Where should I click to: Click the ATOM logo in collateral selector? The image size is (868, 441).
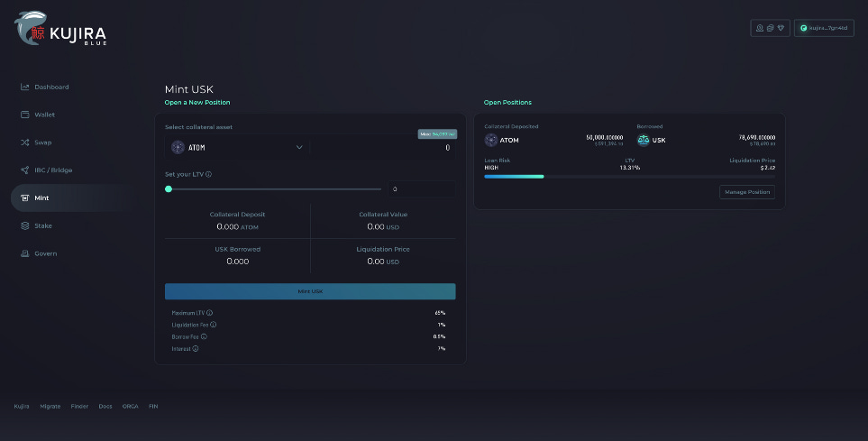click(178, 147)
